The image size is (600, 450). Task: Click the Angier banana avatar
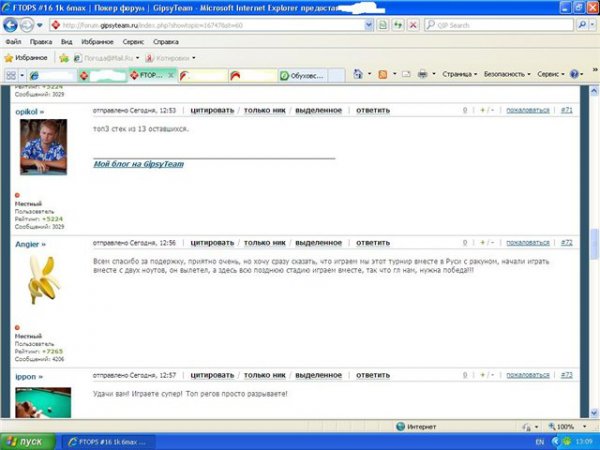tap(41, 279)
